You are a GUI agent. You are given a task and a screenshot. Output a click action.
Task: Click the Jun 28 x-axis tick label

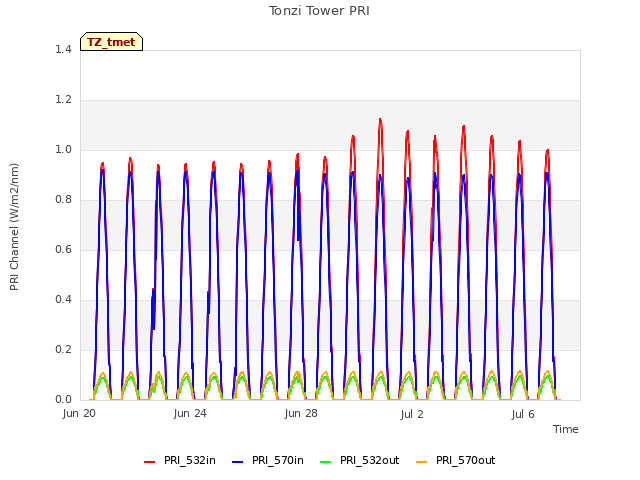[301, 413]
